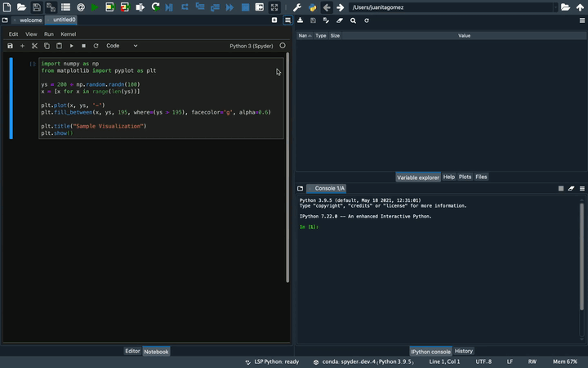Viewport: 588px width, 368px height.
Task: Click the conda environment status bar entry
Action: pyautogui.click(x=363, y=361)
